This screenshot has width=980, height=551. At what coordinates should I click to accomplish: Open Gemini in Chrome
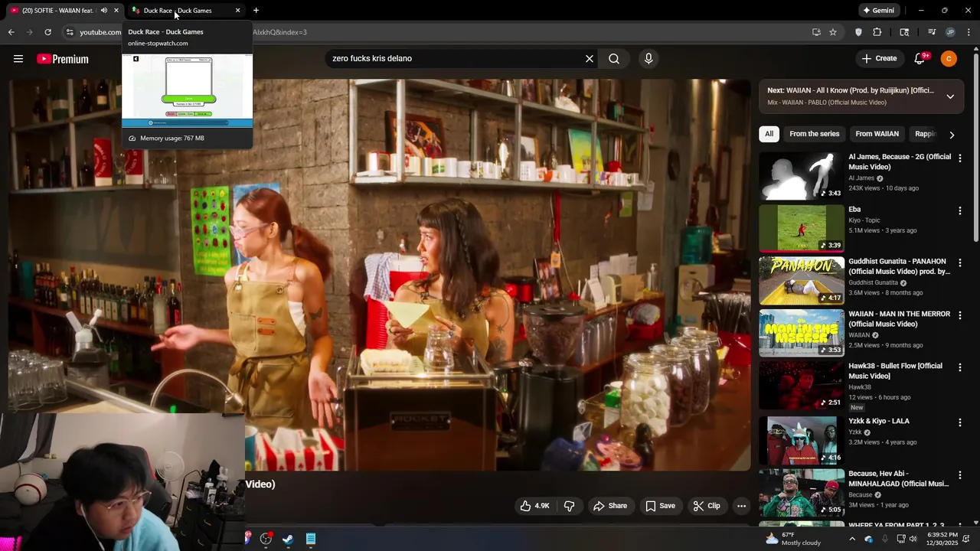tap(878, 11)
